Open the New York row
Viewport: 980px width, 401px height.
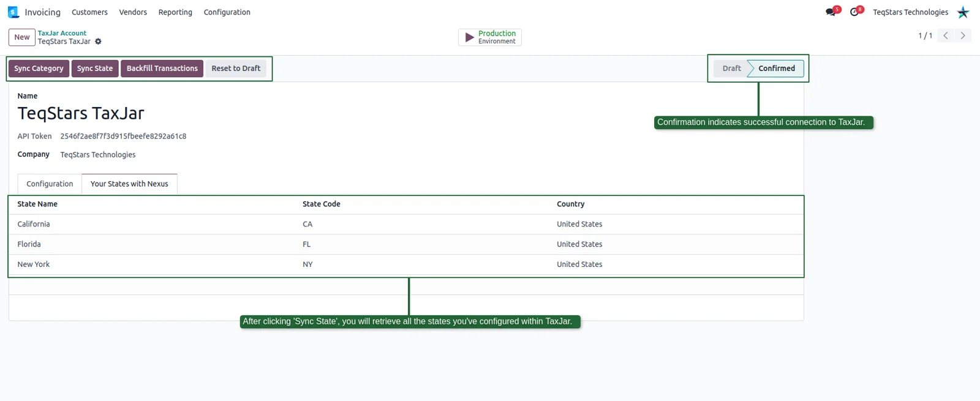[x=405, y=264]
